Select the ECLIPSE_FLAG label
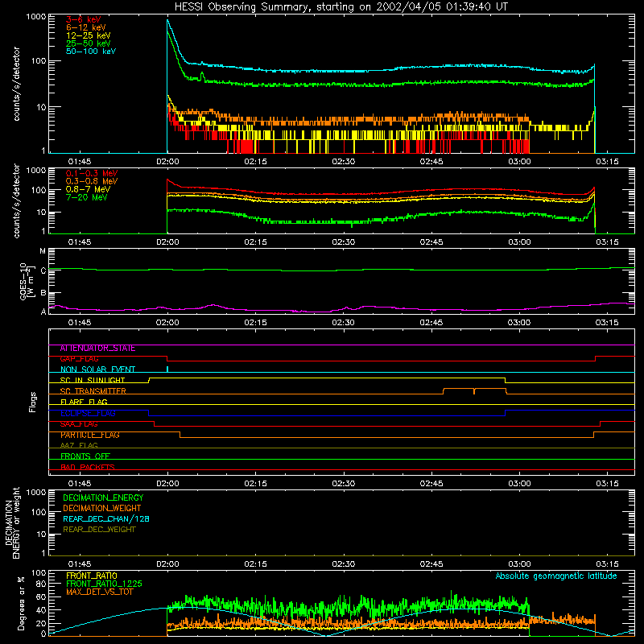 tap(88, 413)
